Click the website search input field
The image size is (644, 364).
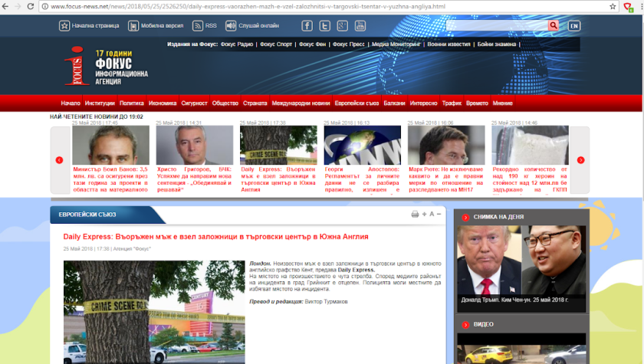point(496,25)
